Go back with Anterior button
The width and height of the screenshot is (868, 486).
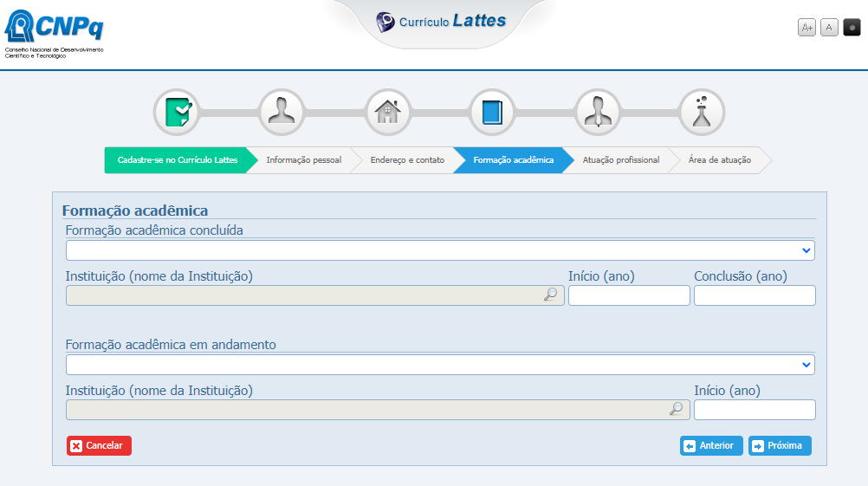pyautogui.click(x=711, y=446)
